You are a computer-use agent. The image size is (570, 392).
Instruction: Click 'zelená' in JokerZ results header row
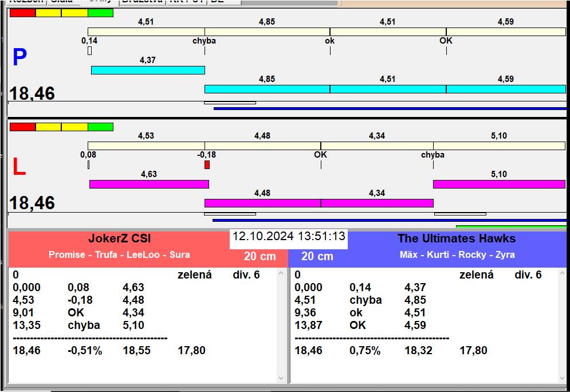coord(194,275)
